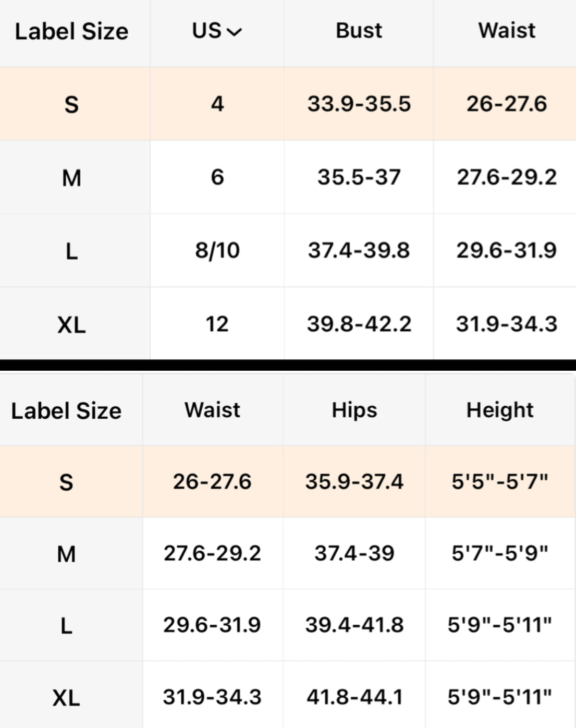Screen dimensions: 576x728
Task: Click hips measurement 35.9-37.4
Action: pyautogui.click(x=354, y=482)
